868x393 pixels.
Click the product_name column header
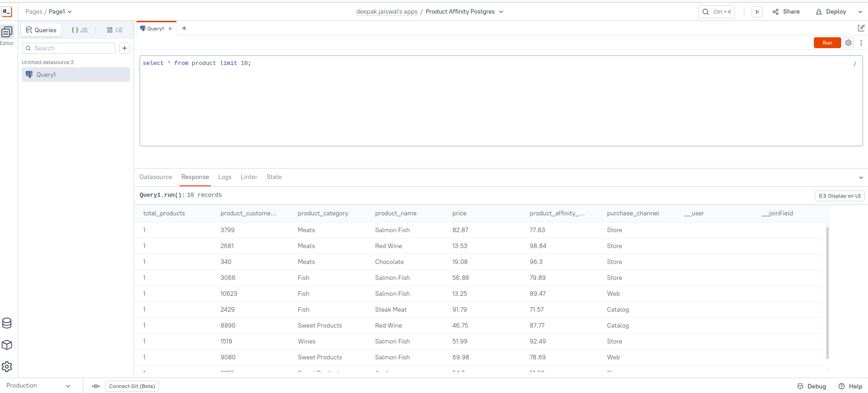coord(396,214)
